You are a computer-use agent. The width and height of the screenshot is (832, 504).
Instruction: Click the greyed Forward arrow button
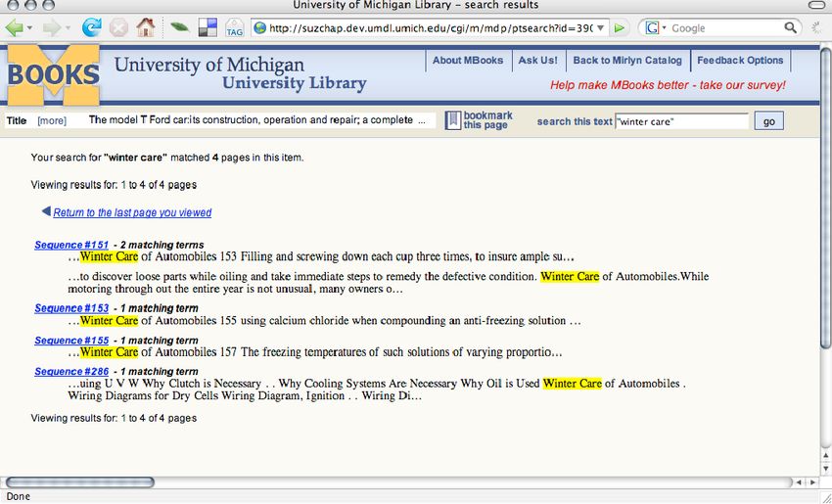[52, 27]
